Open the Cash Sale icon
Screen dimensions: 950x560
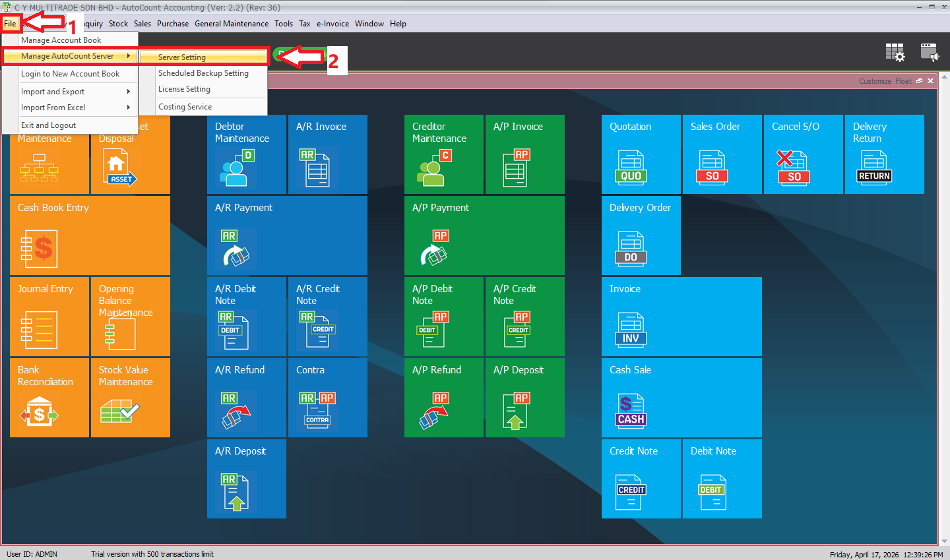click(631, 411)
